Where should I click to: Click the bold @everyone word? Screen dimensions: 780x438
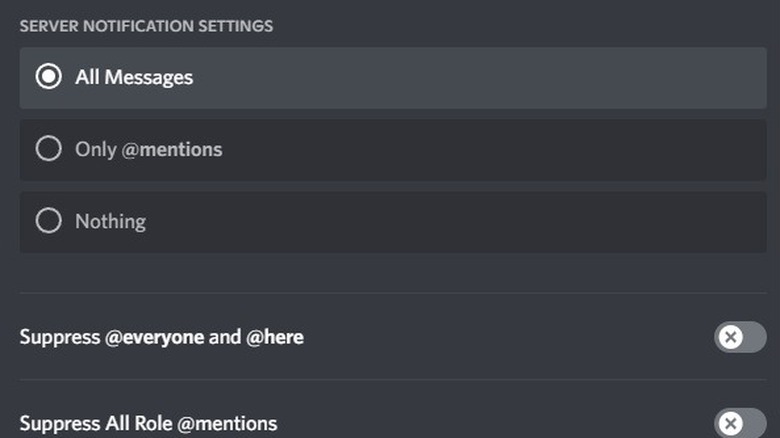(x=155, y=337)
